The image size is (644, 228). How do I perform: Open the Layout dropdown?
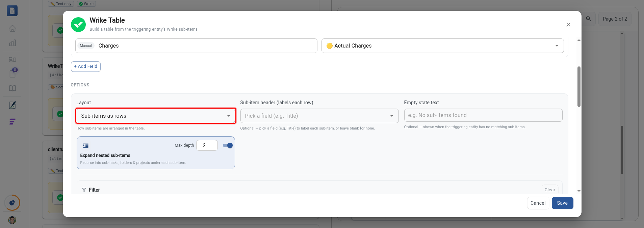pos(156,116)
